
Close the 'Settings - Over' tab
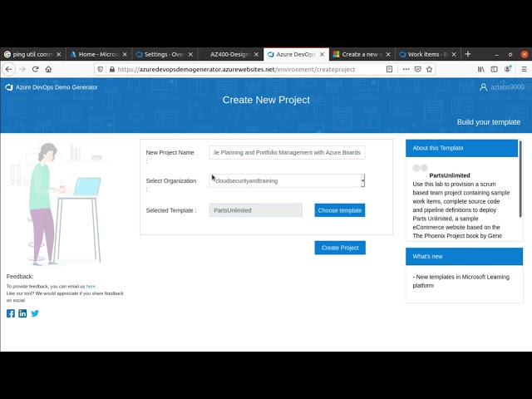(x=190, y=54)
